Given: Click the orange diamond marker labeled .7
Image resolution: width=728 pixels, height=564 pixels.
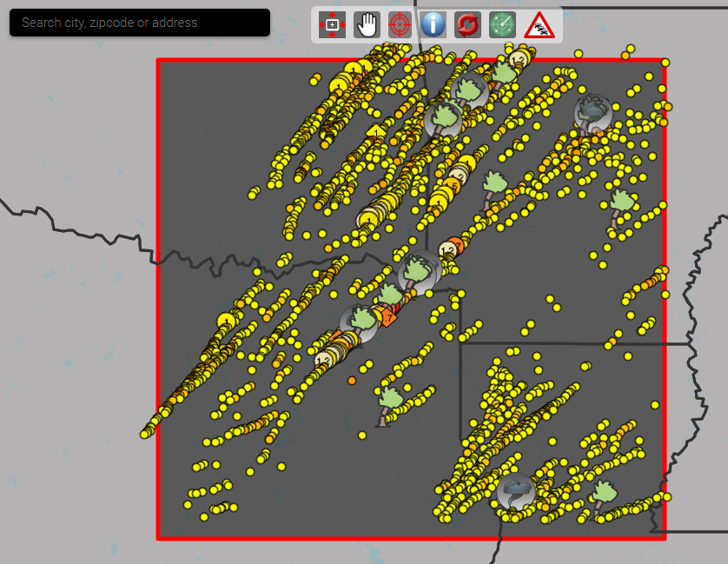Looking at the screenshot, I should point(388,318).
